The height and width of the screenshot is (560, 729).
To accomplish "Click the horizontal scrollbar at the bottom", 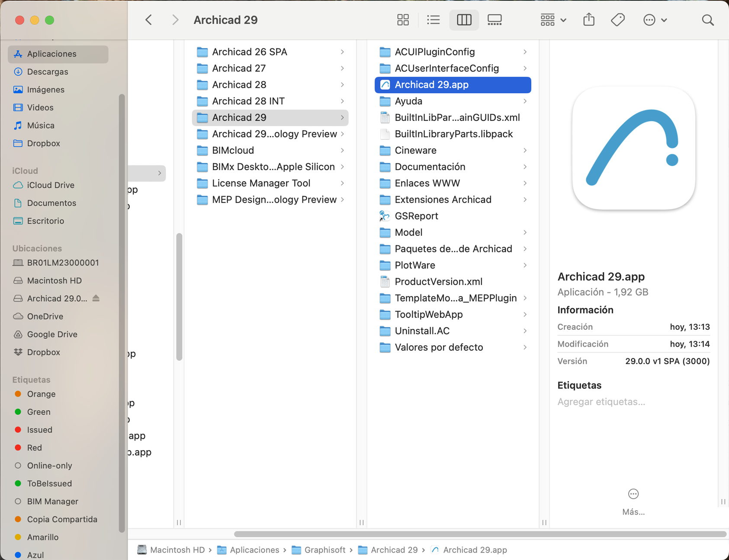I will (480, 534).
